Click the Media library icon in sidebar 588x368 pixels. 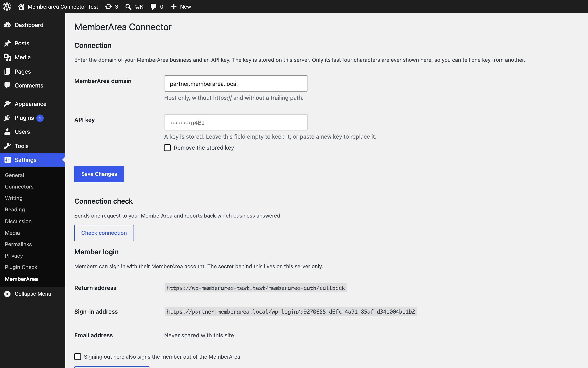click(7, 57)
